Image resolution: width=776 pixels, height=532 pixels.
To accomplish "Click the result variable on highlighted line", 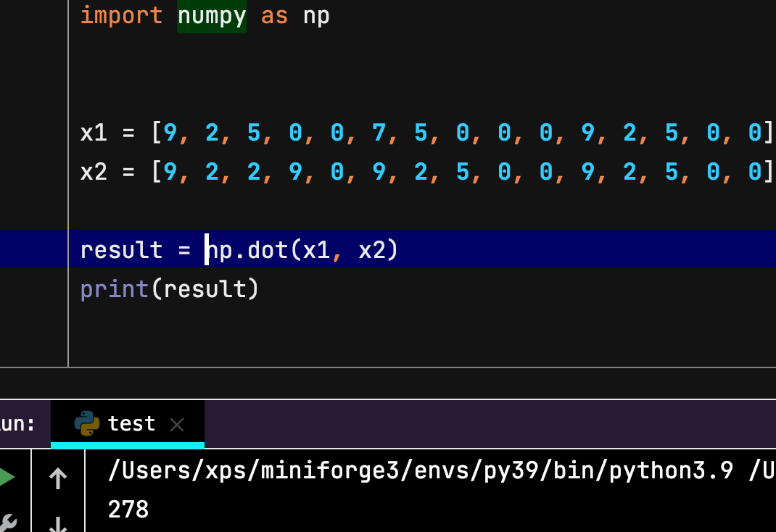I will point(121,250).
